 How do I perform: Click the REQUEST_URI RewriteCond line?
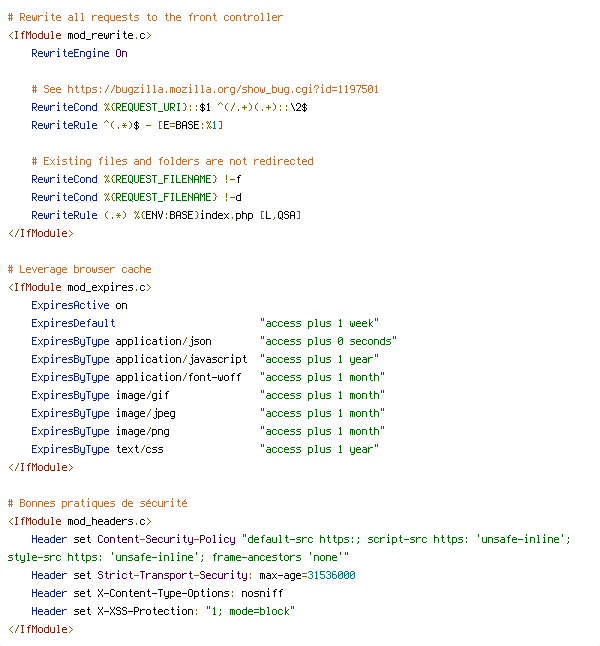(169, 108)
